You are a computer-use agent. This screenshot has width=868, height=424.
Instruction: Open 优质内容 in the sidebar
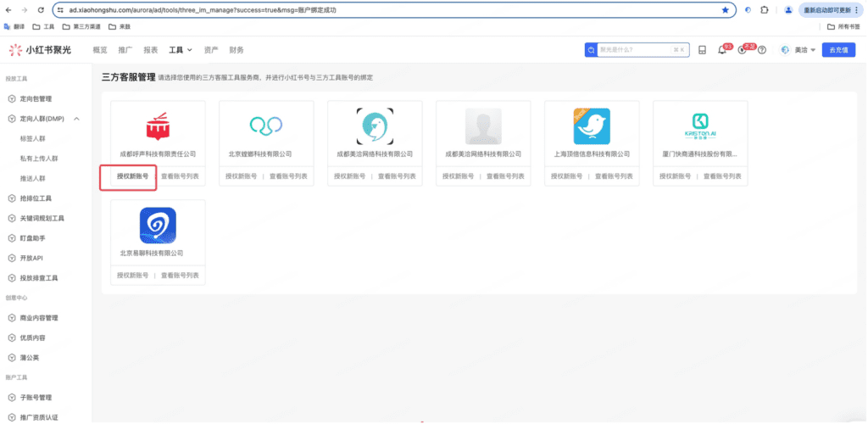click(33, 338)
